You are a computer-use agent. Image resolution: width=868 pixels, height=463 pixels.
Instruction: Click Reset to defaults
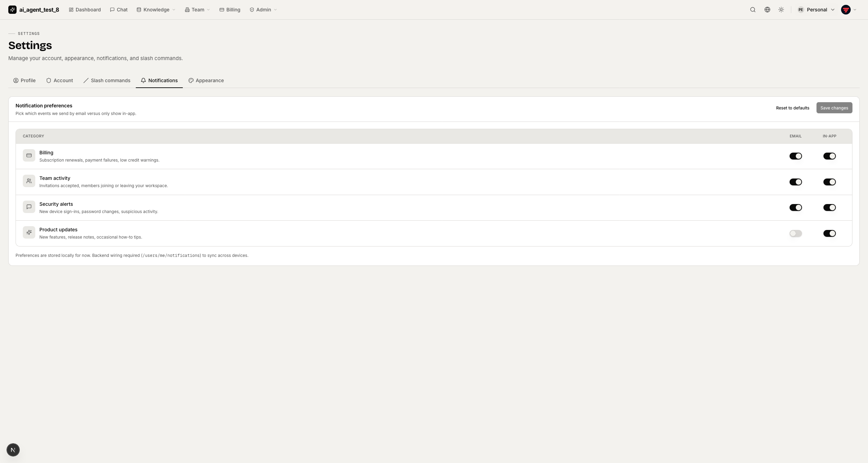pyautogui.click(x=793, y=108)
